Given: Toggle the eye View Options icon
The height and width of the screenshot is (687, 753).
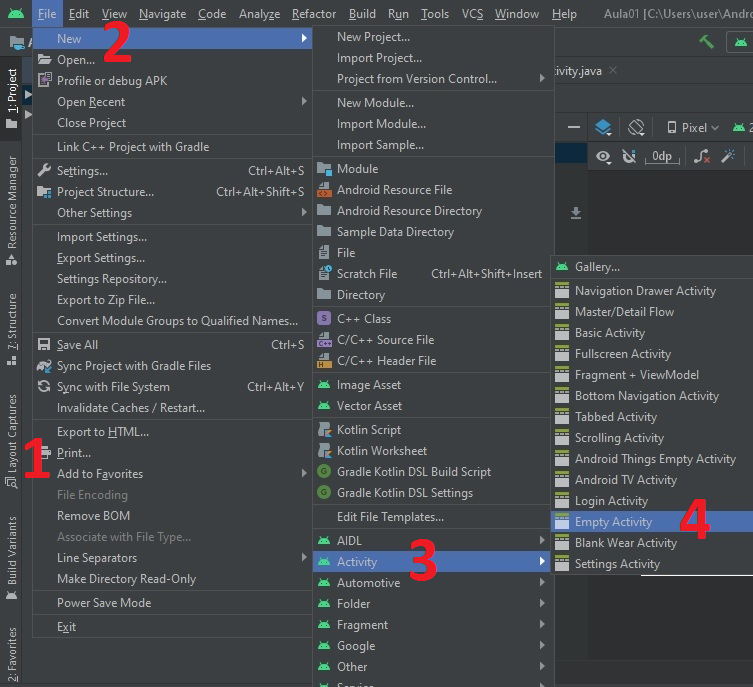Looking at the screenshot, I should (603, 157).
